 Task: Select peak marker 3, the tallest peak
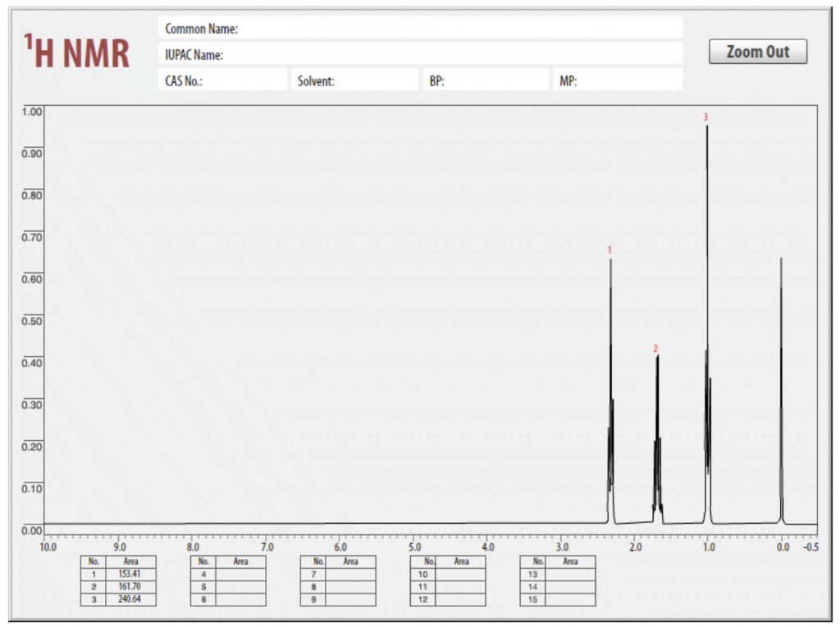pos(705,117)
